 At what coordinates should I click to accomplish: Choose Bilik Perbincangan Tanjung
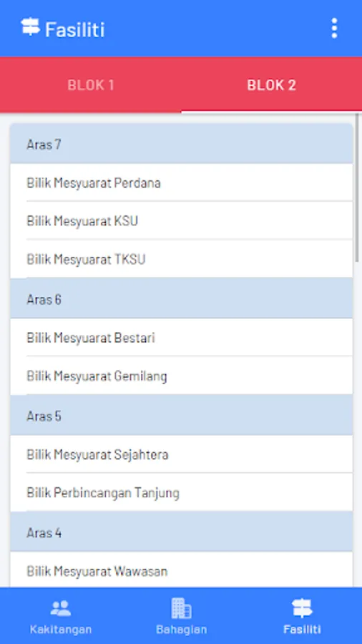coord(182,492)
